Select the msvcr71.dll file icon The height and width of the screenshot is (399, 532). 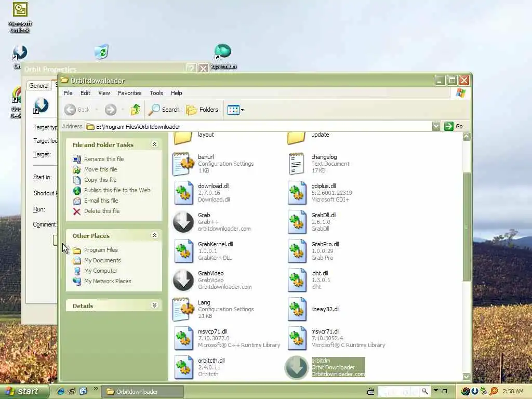point(297,338)
